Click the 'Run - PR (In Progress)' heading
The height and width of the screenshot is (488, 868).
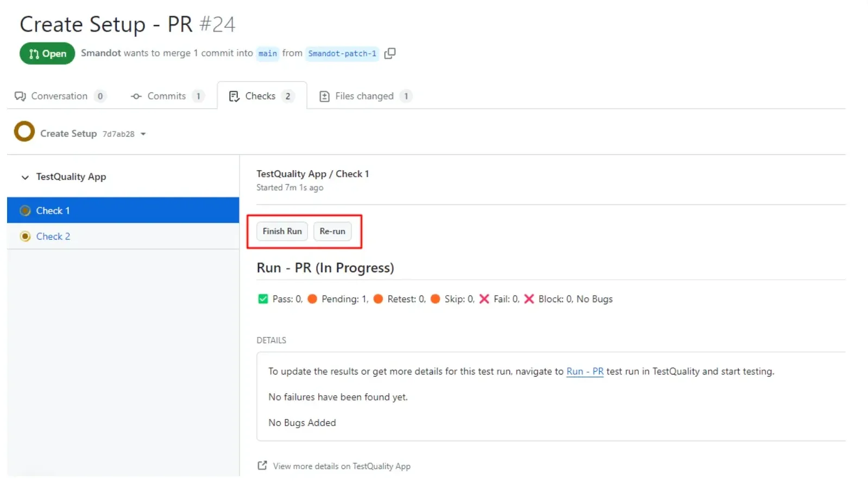tap(325, 268)
